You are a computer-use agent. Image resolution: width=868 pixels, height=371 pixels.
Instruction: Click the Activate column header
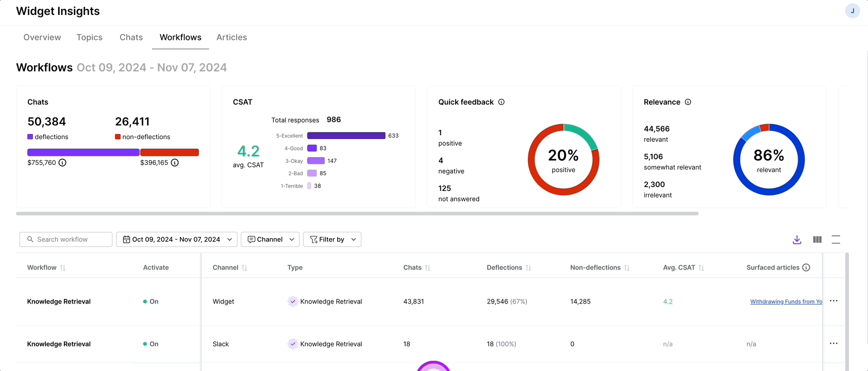tap(156, 267)
